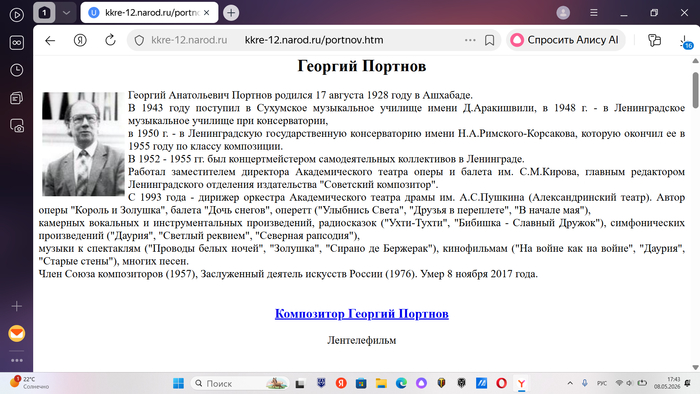Viewport: 700px width, 394px height.
Task: Open the media player sidebar icon
Action: pos(17,15)
